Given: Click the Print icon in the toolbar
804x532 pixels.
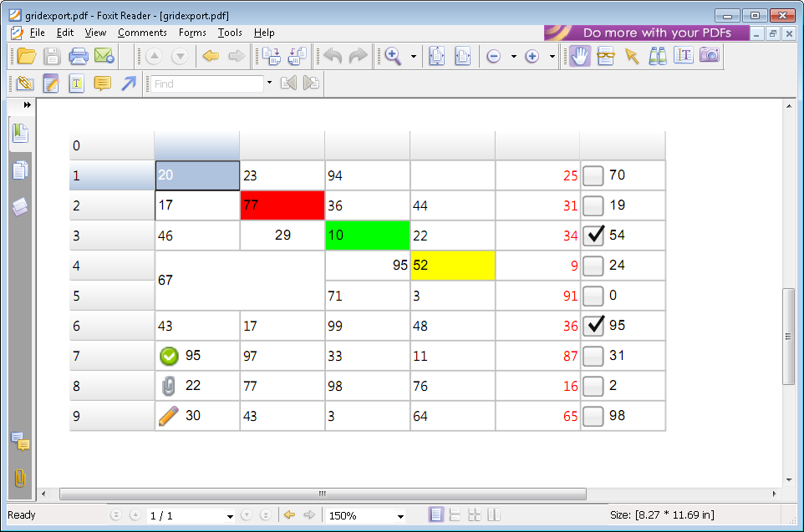Looking at the screenshot, I should tap(79, 56).
